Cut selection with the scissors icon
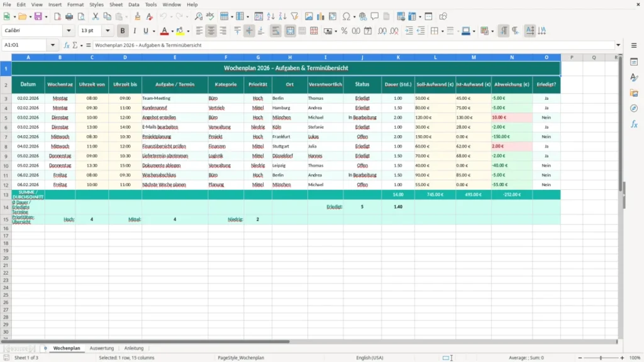Screen dimensions: 644x362 [96, 16]
